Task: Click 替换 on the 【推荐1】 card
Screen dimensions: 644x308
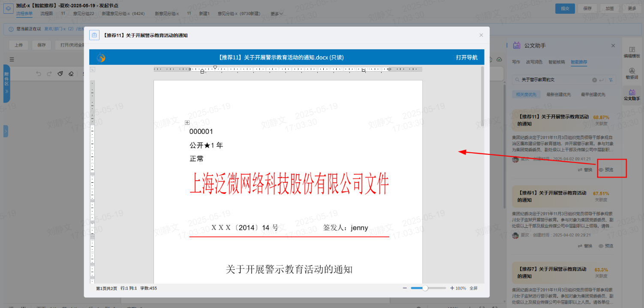Action: (585, 246)
